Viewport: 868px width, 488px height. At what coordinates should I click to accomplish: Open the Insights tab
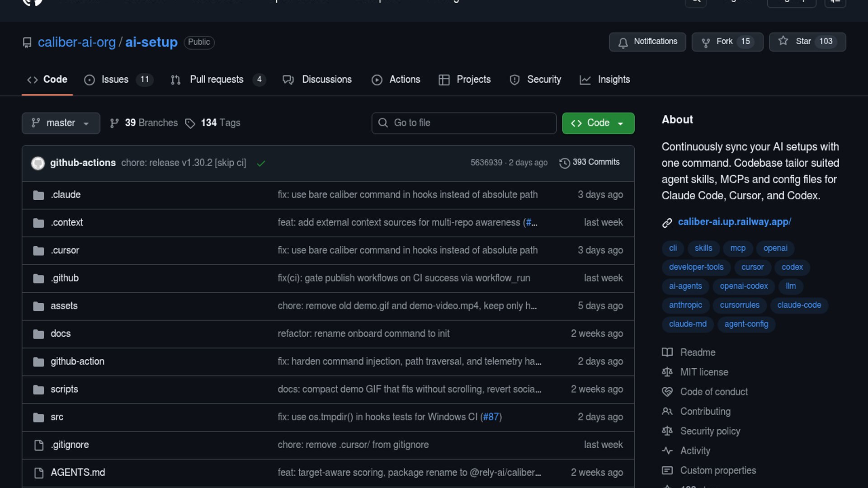[613, 80]
